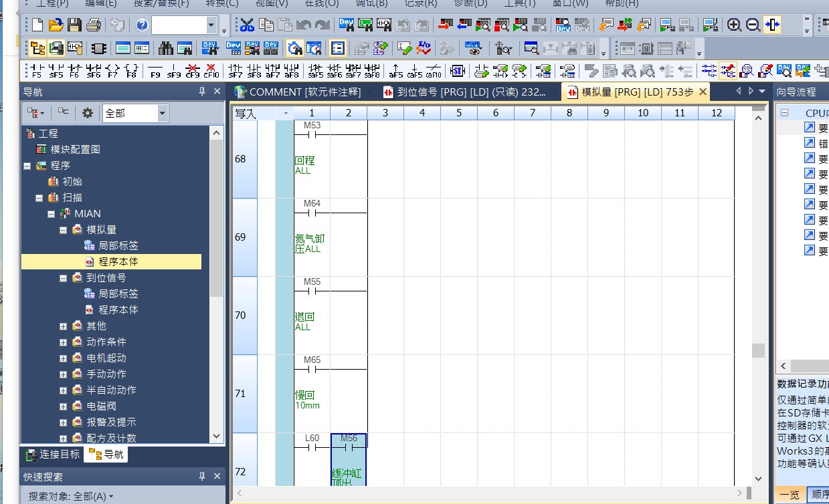Click the Zoom In magnifier icon
The width and height of the screenshot is (829, 504).
click(x=734, y=25)
